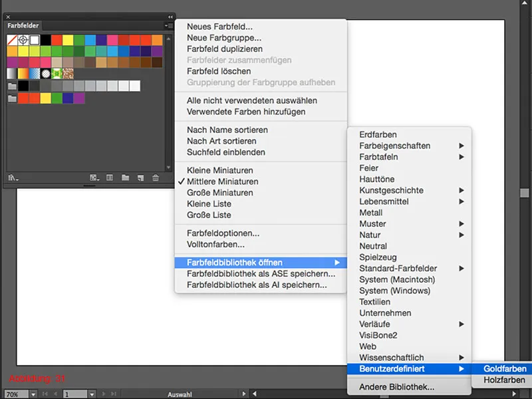The width and height of the screenshot is (532, 399).
Task: Expand the Verläufe submenu
Action: pos(409,325)
